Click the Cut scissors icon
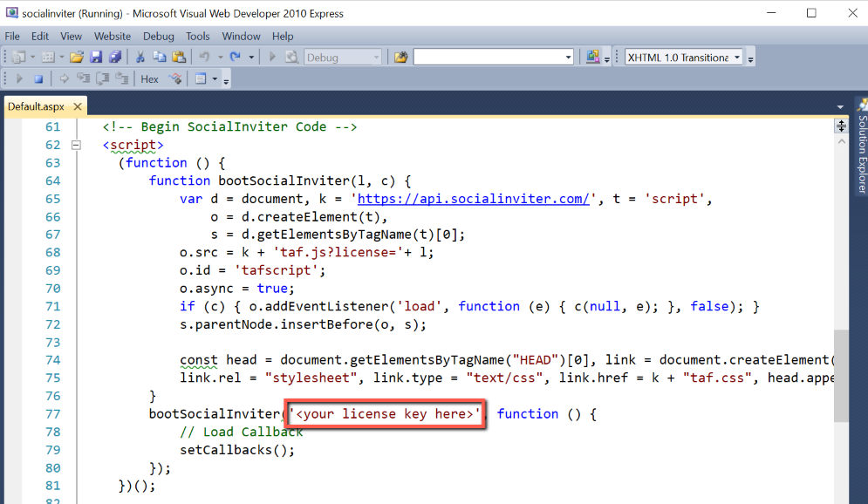Viewport: 868px width, 504px height. click(140, 57)
